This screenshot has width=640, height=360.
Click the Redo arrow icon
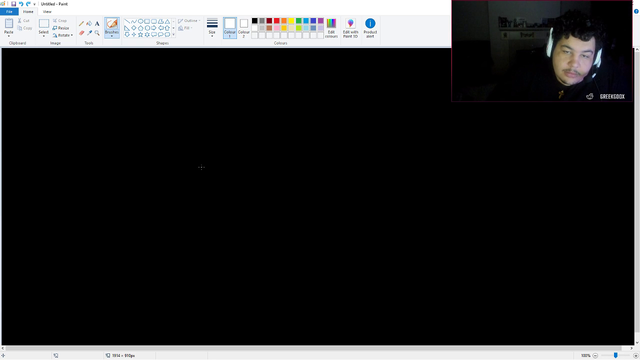28,4
